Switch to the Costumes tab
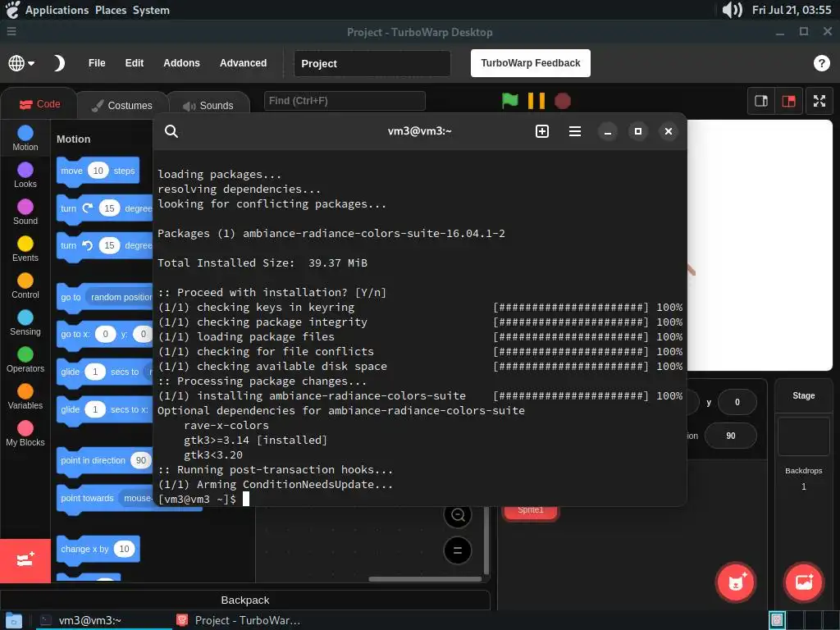Image resolution: width=840 pixels, height=630 pixels. pos(122,106)
